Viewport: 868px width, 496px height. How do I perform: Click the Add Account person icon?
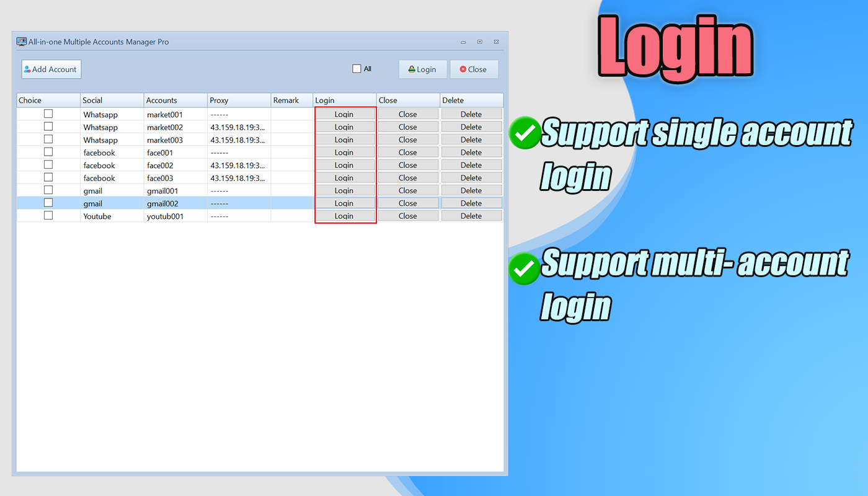pyautogui.click(x=27, y=69)
